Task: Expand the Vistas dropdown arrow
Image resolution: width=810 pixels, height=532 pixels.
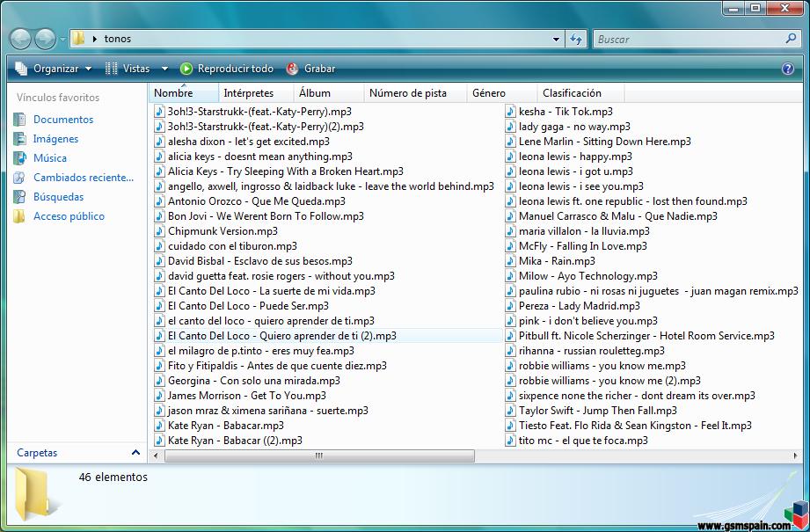Action: [x=164, y=69]
